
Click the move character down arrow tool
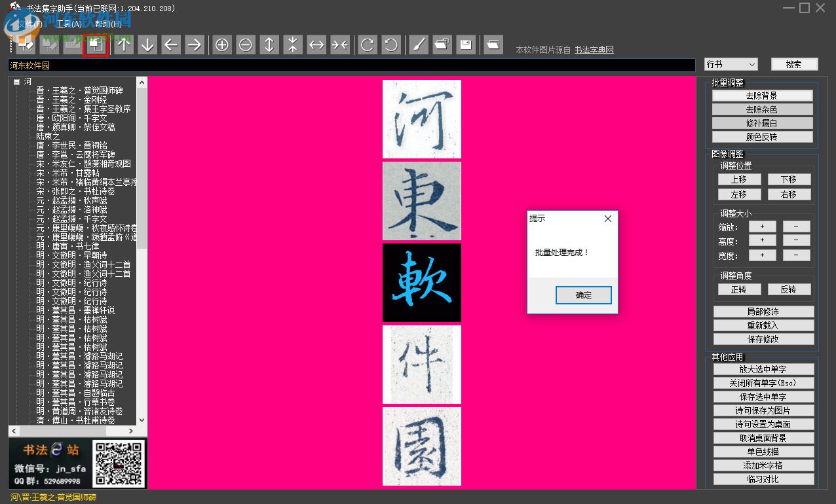[x=148, y=45]
